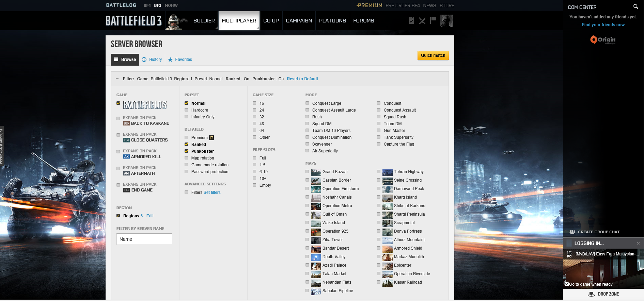Check the Capture the Flag mode
Viewport: 644px width, 301px height.
coord(379,144)
